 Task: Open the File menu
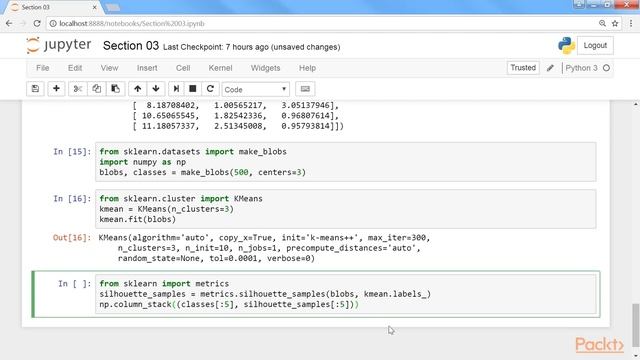pos(42,68)
